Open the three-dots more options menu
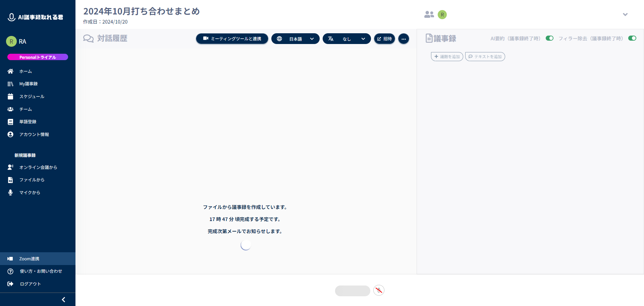The image size is (644, 306). (404, 39)
